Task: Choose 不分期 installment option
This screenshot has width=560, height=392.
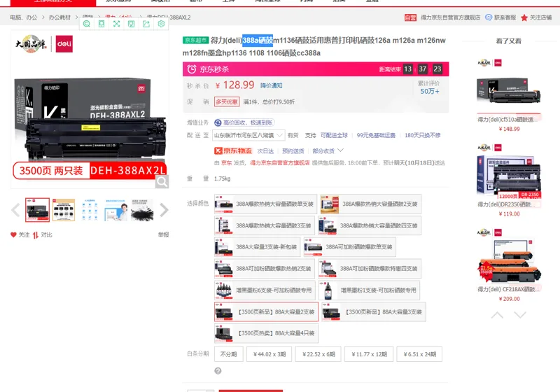Action: tap(229, 354)
